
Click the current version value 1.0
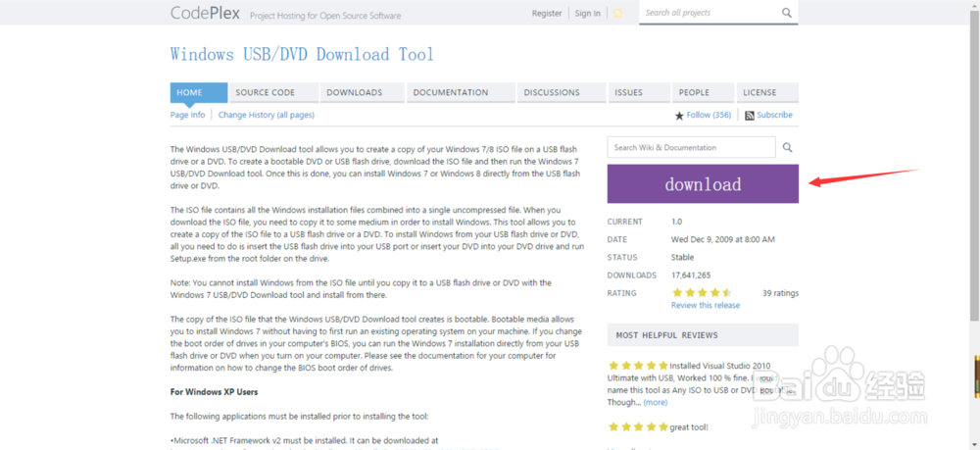tap(676, 222)
